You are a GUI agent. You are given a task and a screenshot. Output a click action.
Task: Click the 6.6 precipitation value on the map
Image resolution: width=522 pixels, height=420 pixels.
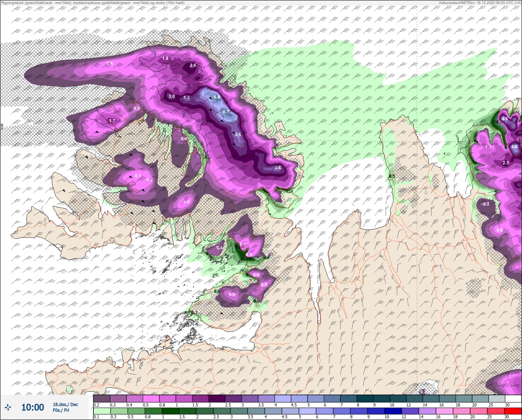point(217,97)
